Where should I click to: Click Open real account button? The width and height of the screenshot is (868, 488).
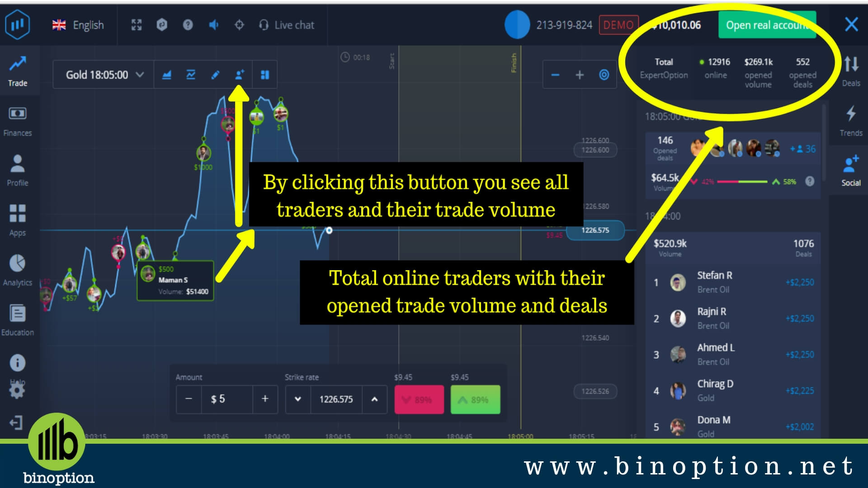pyautogui.click(x=769, y=25)
